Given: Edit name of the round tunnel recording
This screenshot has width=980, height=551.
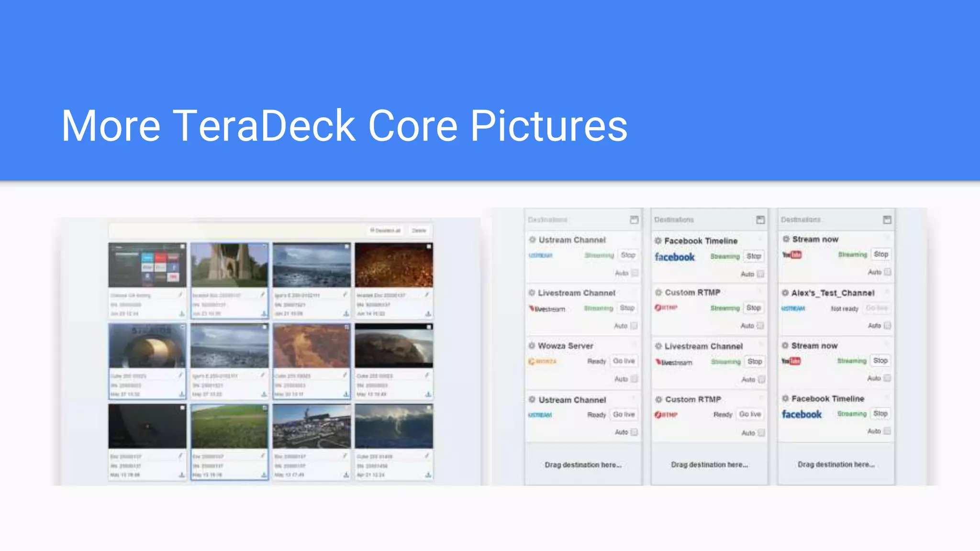Looking at the screenshot, I should coord(180,375).
